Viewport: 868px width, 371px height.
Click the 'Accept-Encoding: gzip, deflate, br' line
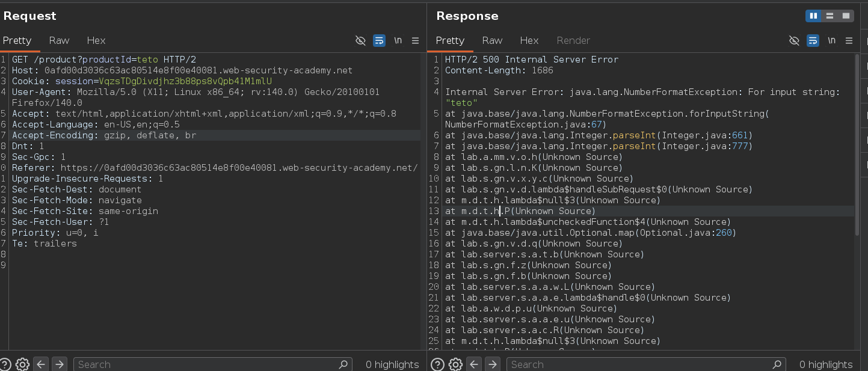(104, 135)
